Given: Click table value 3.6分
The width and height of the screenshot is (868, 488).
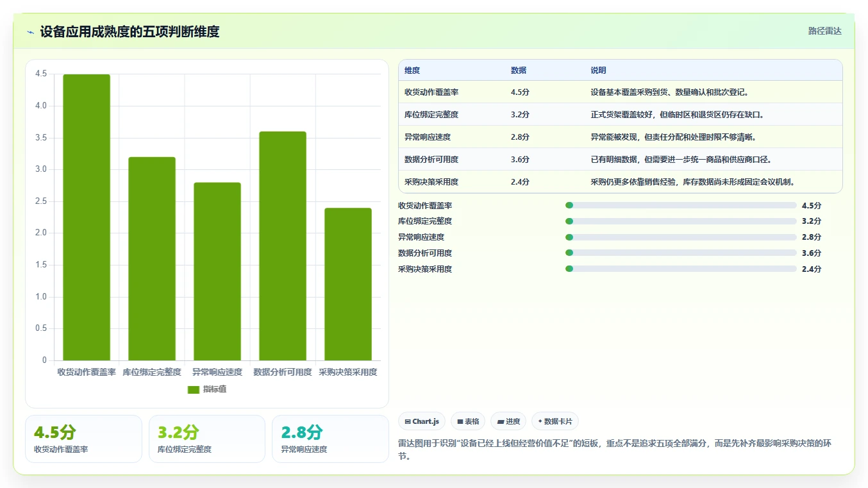Looking at the screenshot, I should coord(520,160).
